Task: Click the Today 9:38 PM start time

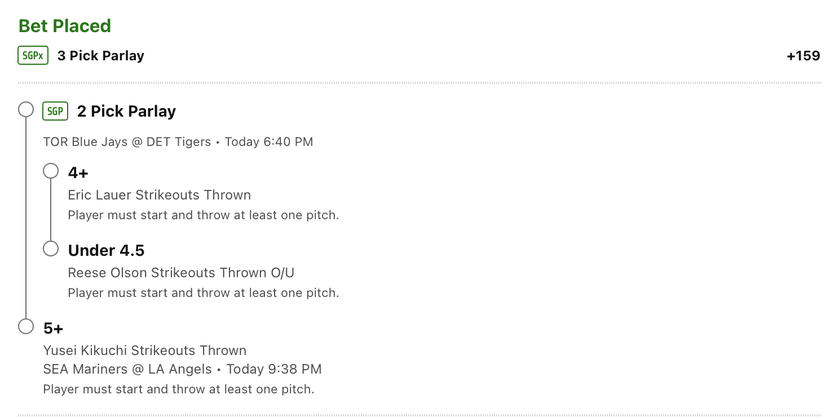Action: pos(274,369)
